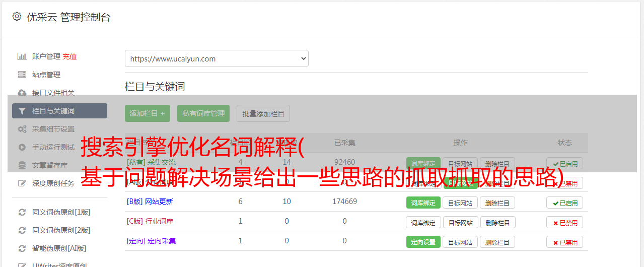Click 词库绑定 in the 网站更新 row
Viewport: 644px width, 267px height.
click(x=423, y=203)
